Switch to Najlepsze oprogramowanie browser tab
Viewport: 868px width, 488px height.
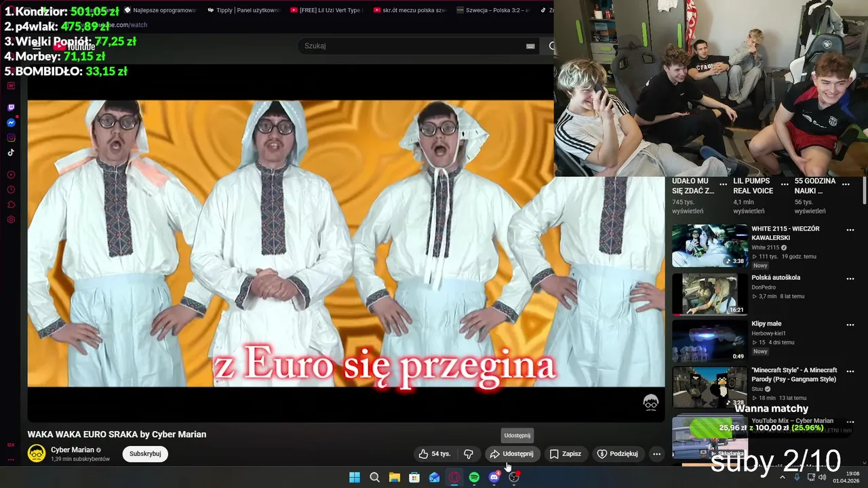(x=160, y=10)
